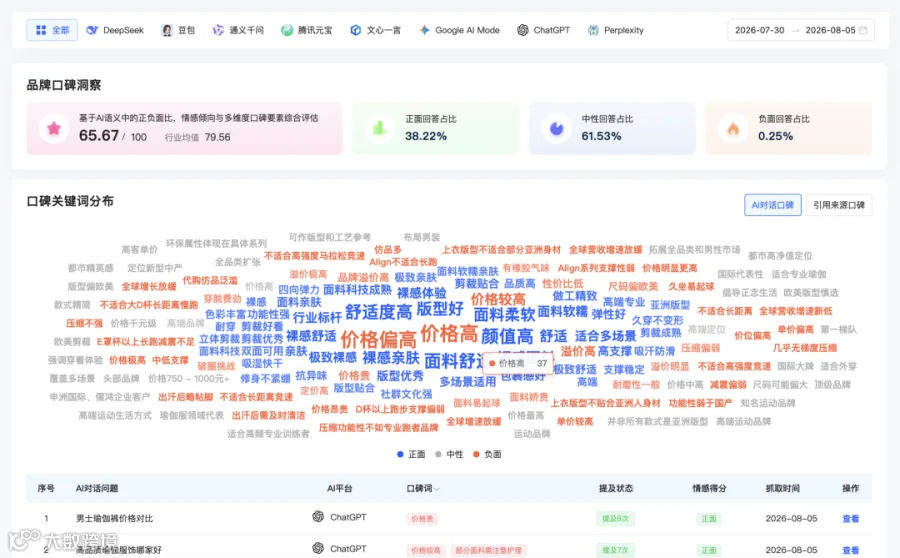Viewport: 900px width, 558px height.
Task: Click the 适合多场景 word in cloud
Action: point(605,336)
